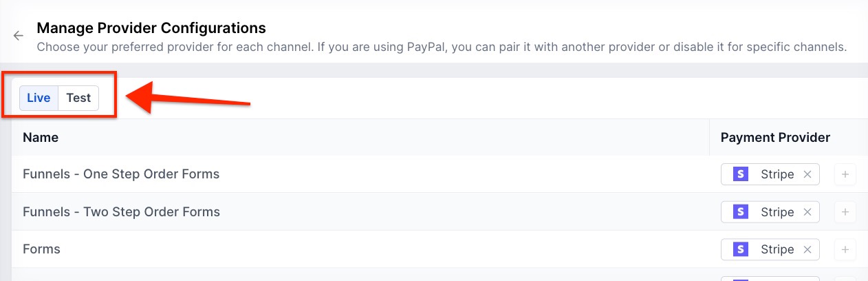Add another provider to One Step Order Forms
This screenshot has width=868, height=281.
point(845,174)
